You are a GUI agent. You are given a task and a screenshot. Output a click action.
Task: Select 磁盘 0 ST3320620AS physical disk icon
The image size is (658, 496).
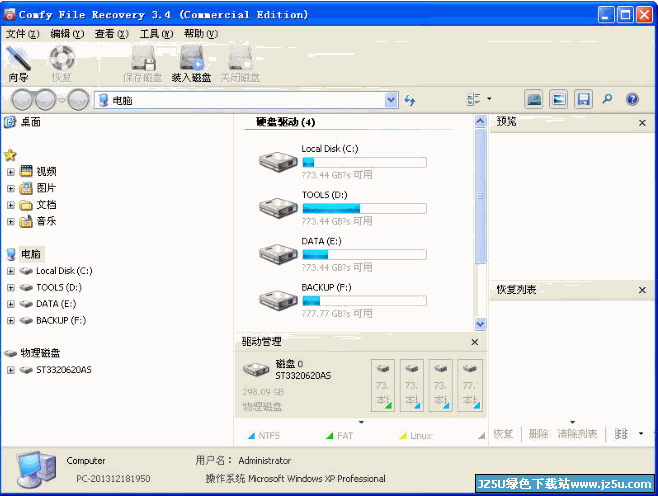point(256,369)
